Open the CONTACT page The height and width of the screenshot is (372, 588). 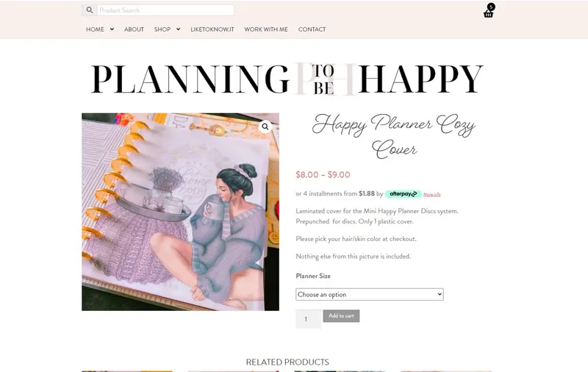(312, 29)
